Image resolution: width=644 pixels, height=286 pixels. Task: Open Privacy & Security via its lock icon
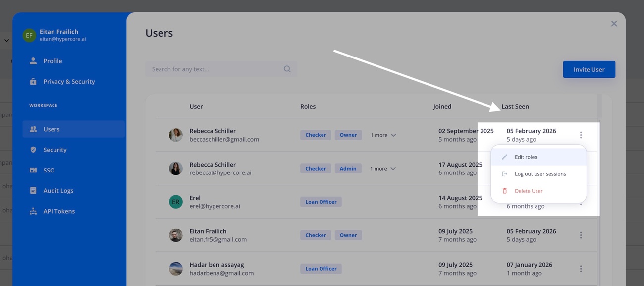point(32,81)
